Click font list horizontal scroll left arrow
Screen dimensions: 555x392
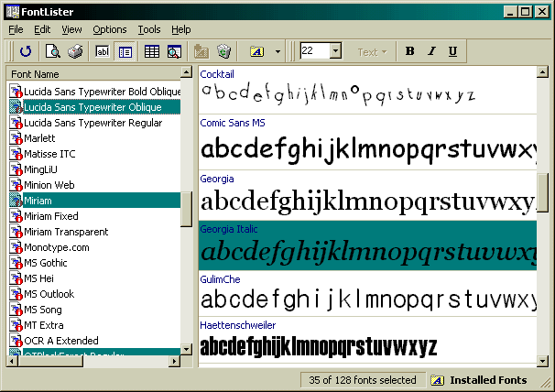tap(12, 361)
